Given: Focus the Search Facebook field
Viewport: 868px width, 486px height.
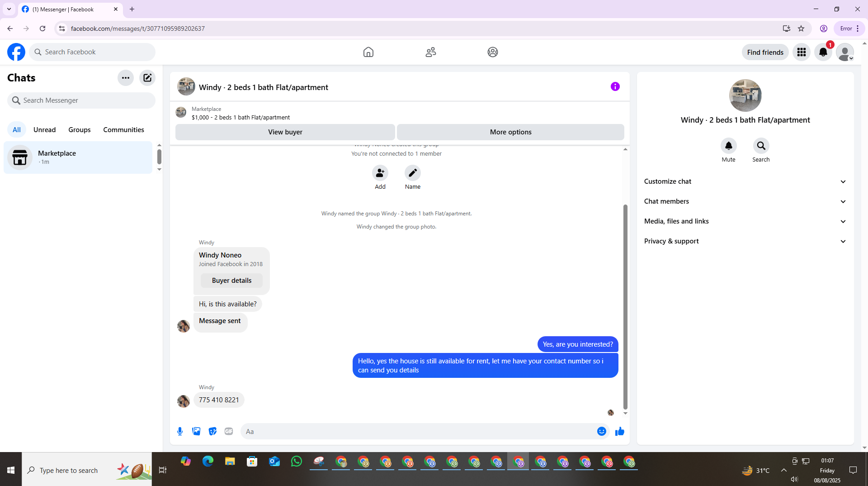Looking at the screenshot, I should pos(92,52).
